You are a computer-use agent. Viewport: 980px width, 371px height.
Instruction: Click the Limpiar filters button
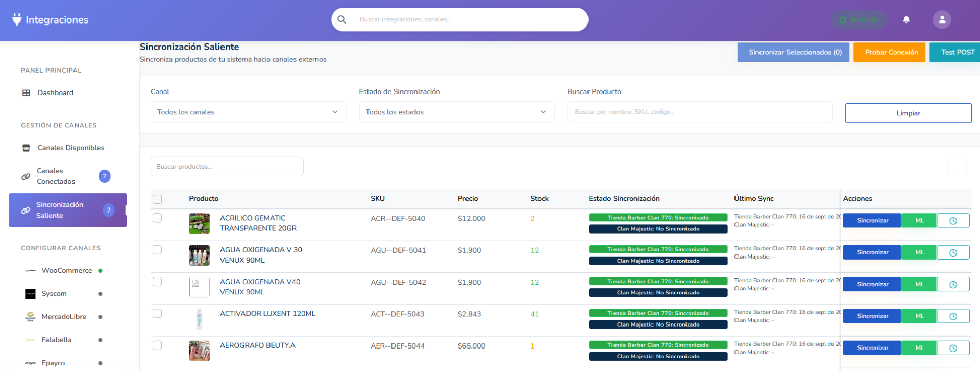pos(908,113)
